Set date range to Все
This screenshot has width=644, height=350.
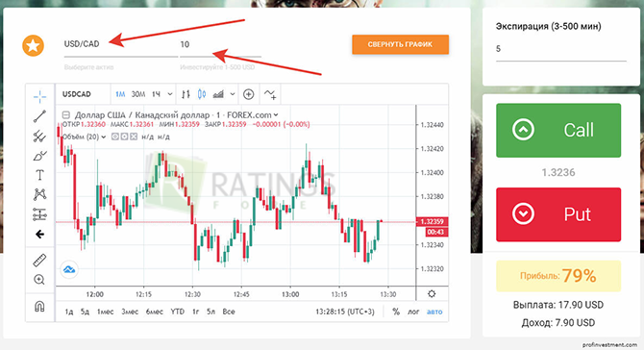coord(229,312)
